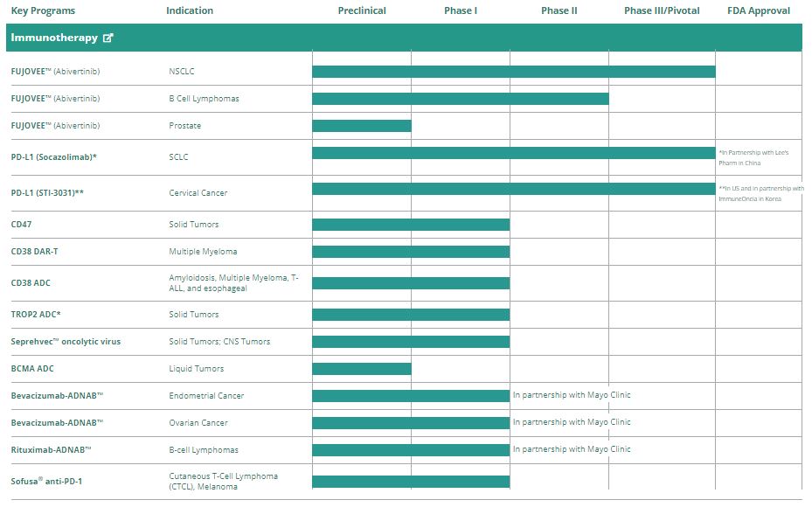Click the Lee's Pharm partnership footnote

coord(753,157)
